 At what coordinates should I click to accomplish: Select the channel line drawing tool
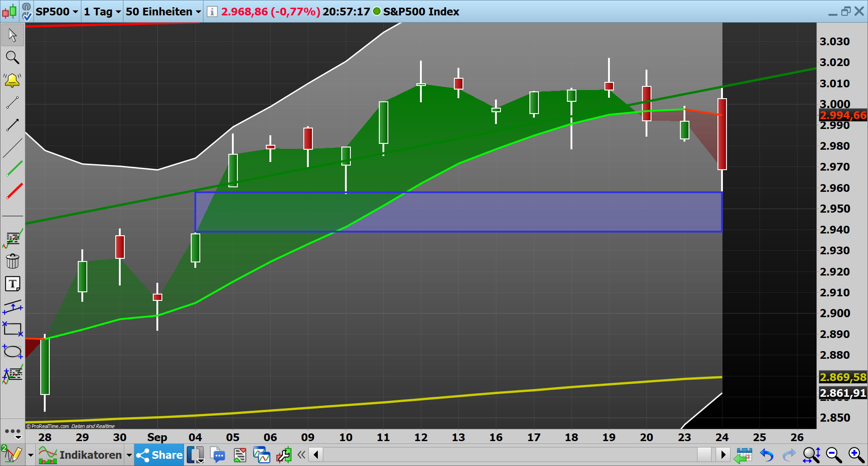tap(13, 307)
